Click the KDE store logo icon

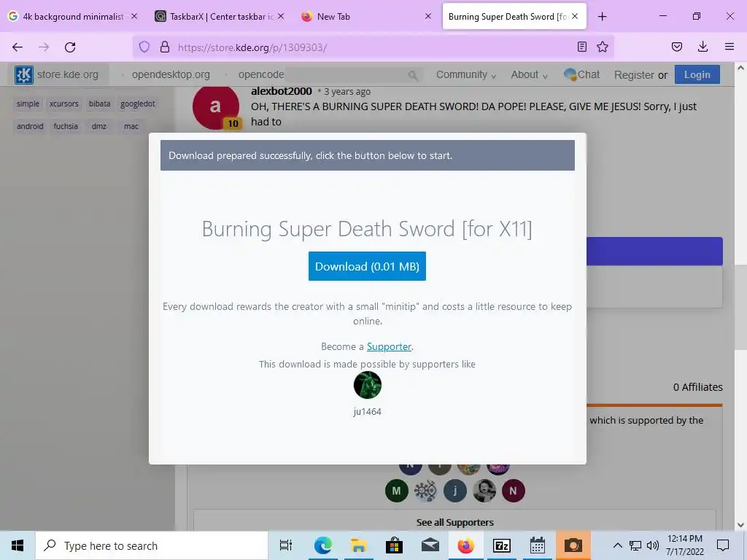point(24,75)
